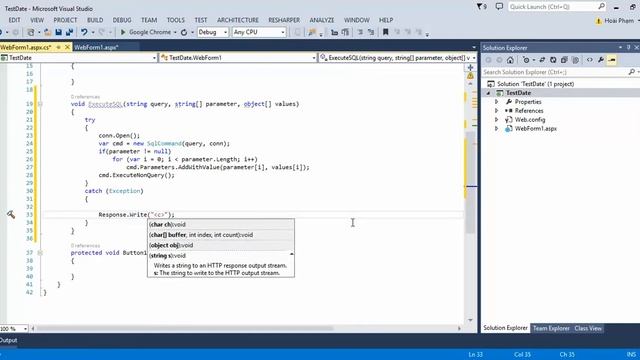Click the quick action hammer icon in margin
Viewport: 640px width, 360px height.
tap(11, 215)
